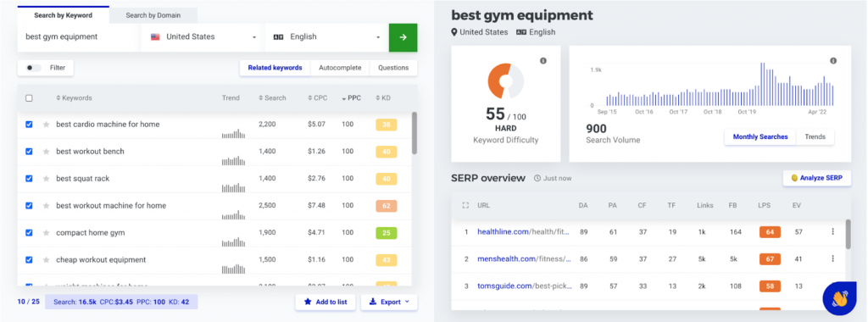This screenshot has height=322, width=868.
Task: Uncheck the best workout bench checkbox
Action: pos(30,152)
